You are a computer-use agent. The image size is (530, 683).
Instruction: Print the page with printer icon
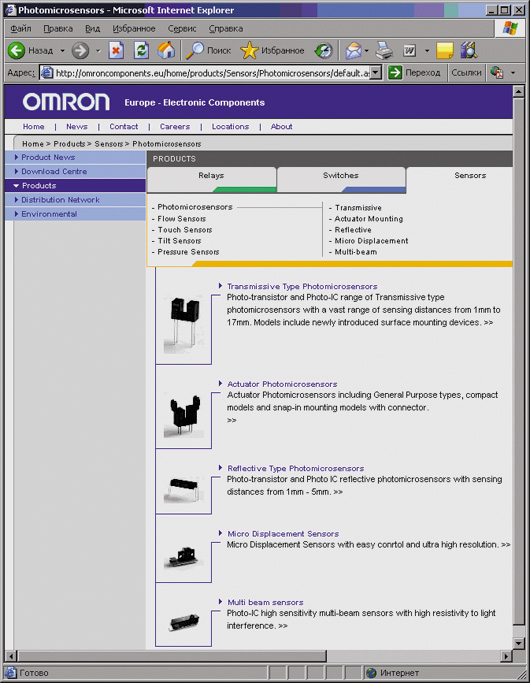[384, 51]
